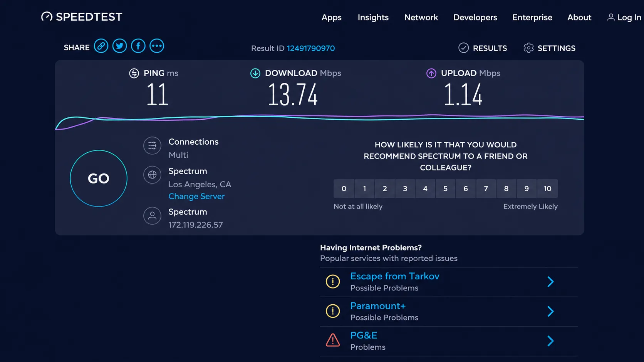Expand PG&E details chevron
The height and width of the screenshot is (362, 644).
pos(551,341)
